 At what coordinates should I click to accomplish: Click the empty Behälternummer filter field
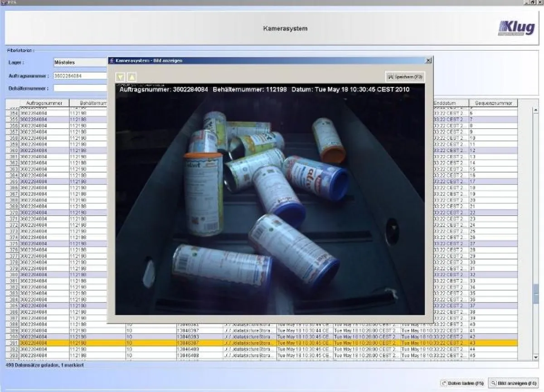click(80, 88)
